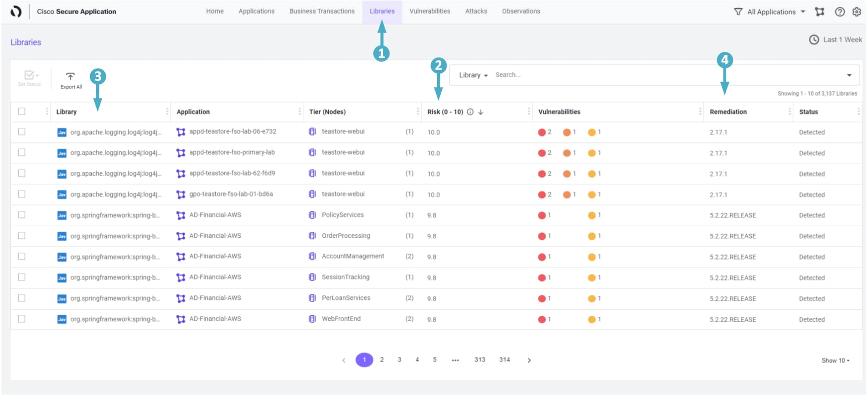
Task: Click the Export All upload icon
Action: [x=70, y=77]
